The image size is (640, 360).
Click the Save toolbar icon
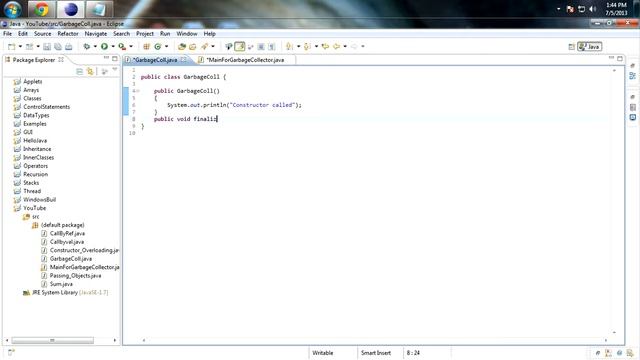(x=47, y=47)
